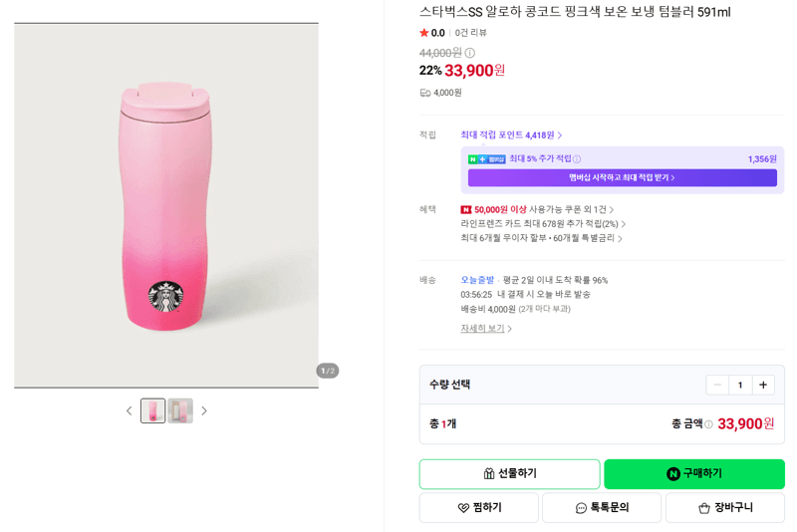The image size is (797, 532).
Task: Click the green 구매하기 button
Action: [x=694, y=473]
